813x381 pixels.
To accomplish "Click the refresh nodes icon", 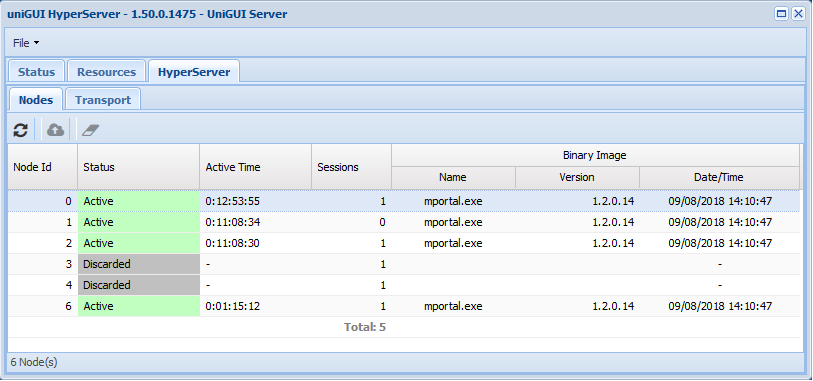I will 21,130.
